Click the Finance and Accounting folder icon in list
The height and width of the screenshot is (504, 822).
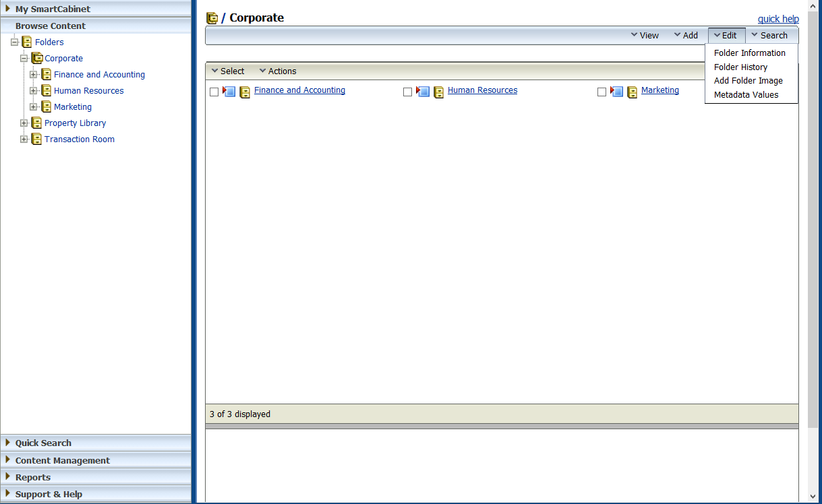pyautogui.click(x=244, y=91)
